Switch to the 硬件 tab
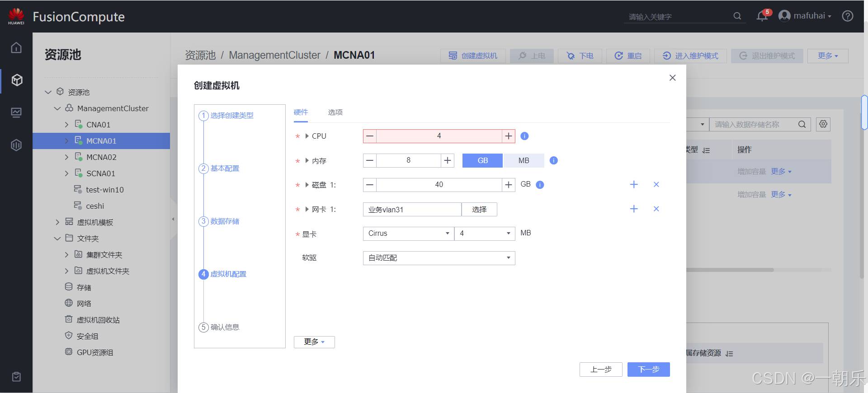868x393 pixels. (301, 112)
